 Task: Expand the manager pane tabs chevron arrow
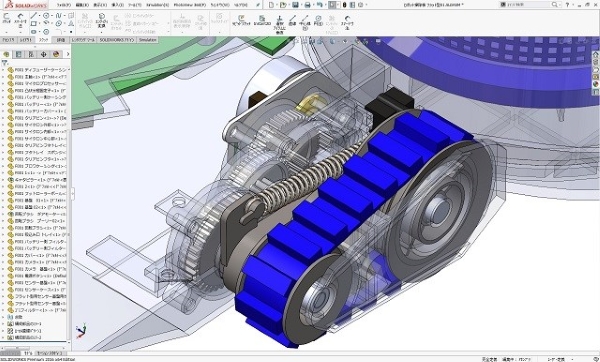click(68, 54)
